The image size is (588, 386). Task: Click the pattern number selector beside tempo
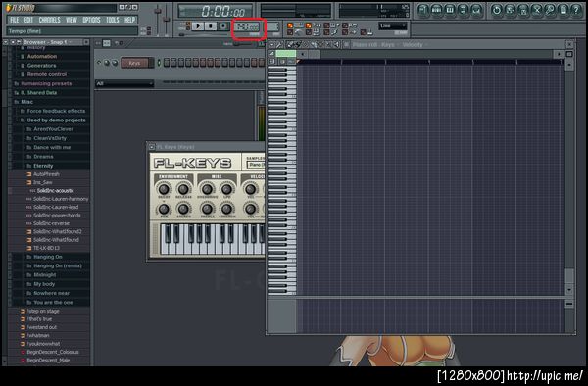(272, 27)
